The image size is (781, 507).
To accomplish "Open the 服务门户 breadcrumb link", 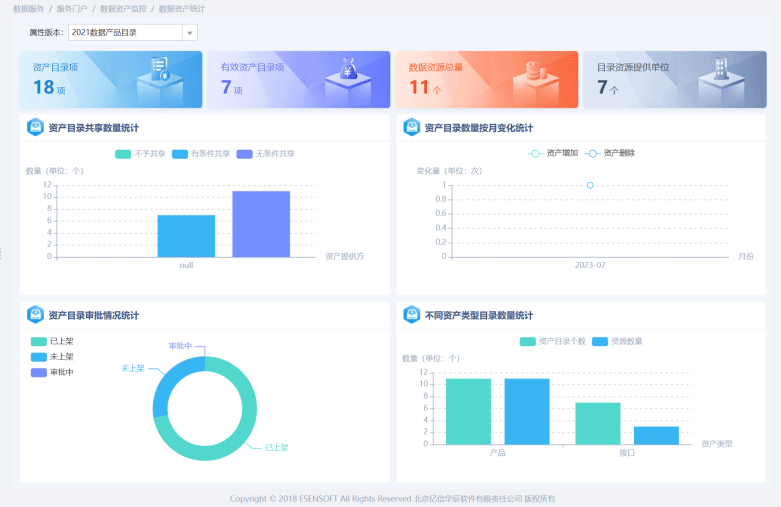I will [72, 8].
